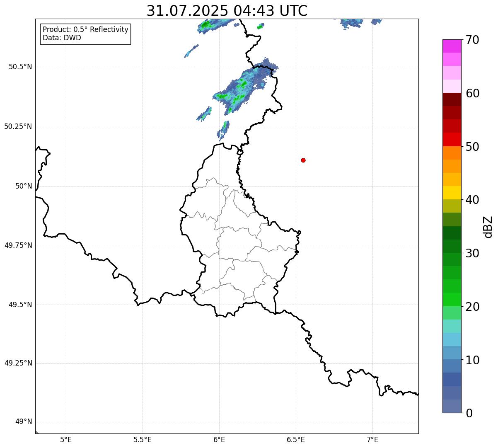The width and height of the screenshot is (498, 448).
Task: Click the yellow colorbar segment above 40
Action: tap(452, 193)
